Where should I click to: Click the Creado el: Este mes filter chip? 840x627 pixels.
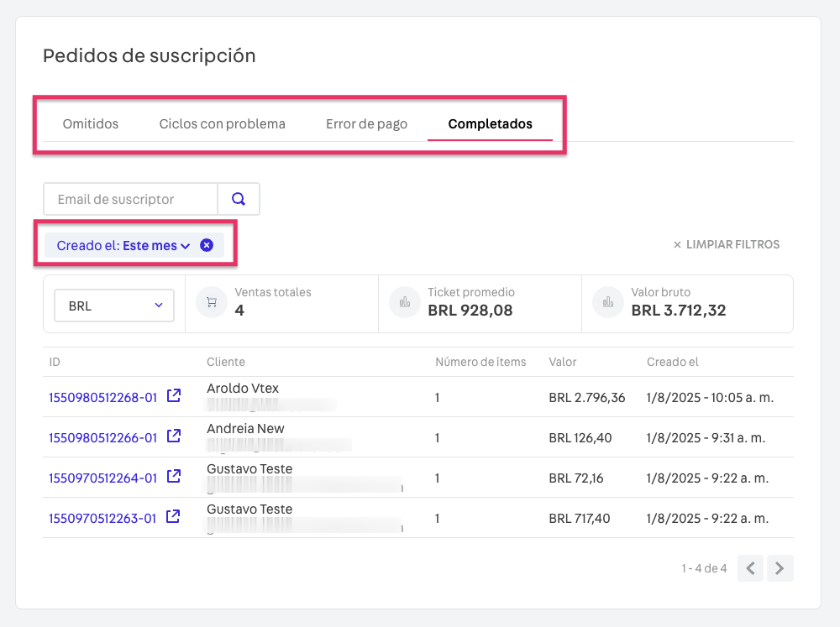click(x=118, y=245)
